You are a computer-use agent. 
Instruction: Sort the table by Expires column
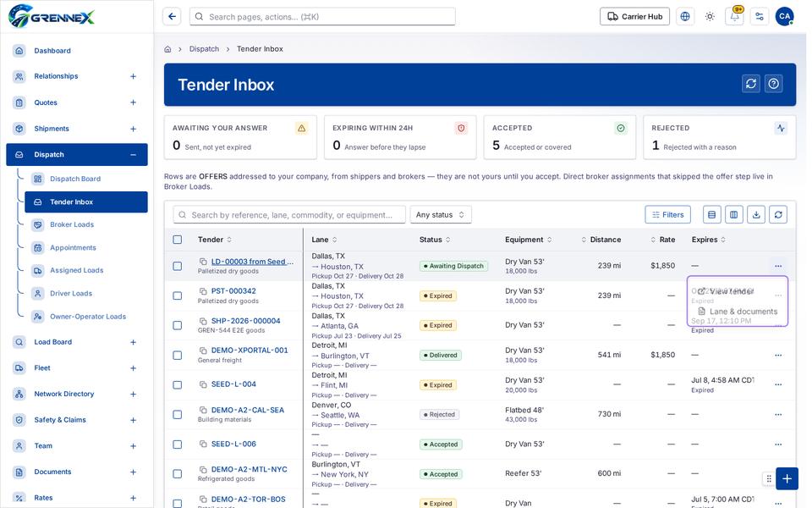coord(709,240)
